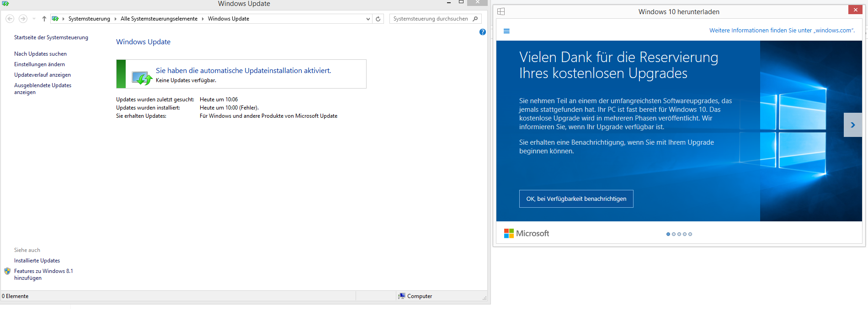Screen dimensions: 868x309
Task: Select the fourth pagination dot
Action: click(x=685, y=234)
